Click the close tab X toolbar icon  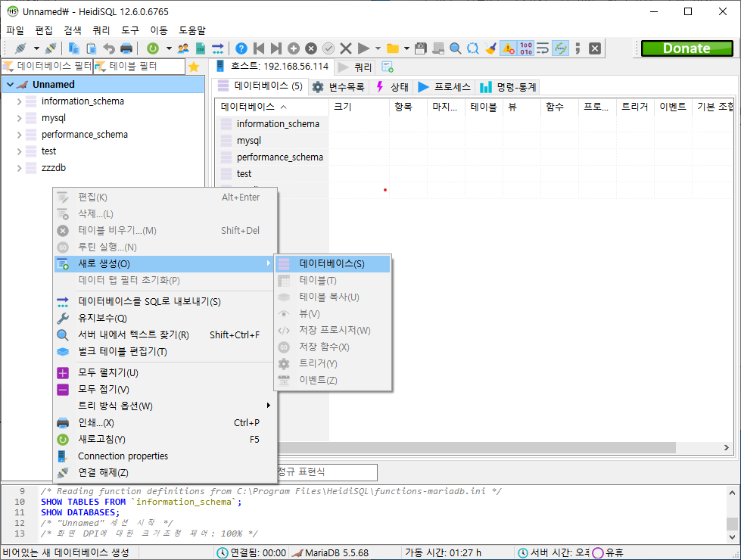[x=595, y=48]
